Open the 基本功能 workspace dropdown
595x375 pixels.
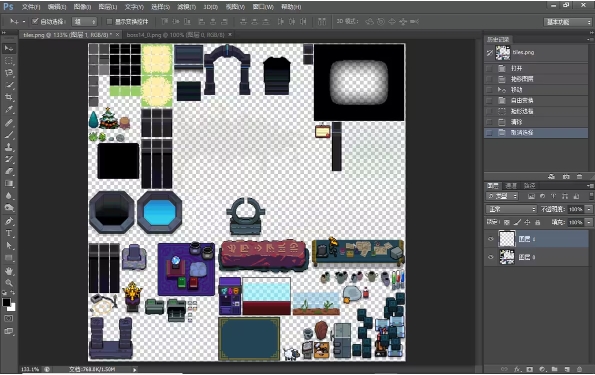coord(568,22)
